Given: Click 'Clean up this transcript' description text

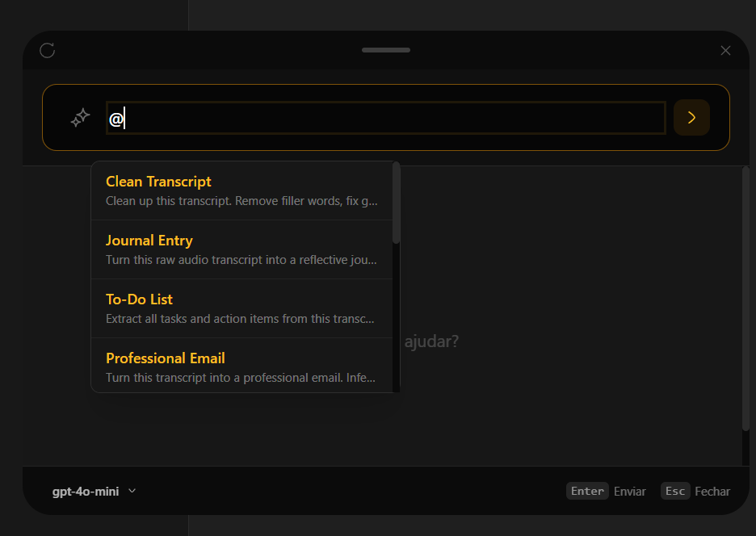Looking at the screenshot, I should (x=241, y=201).
